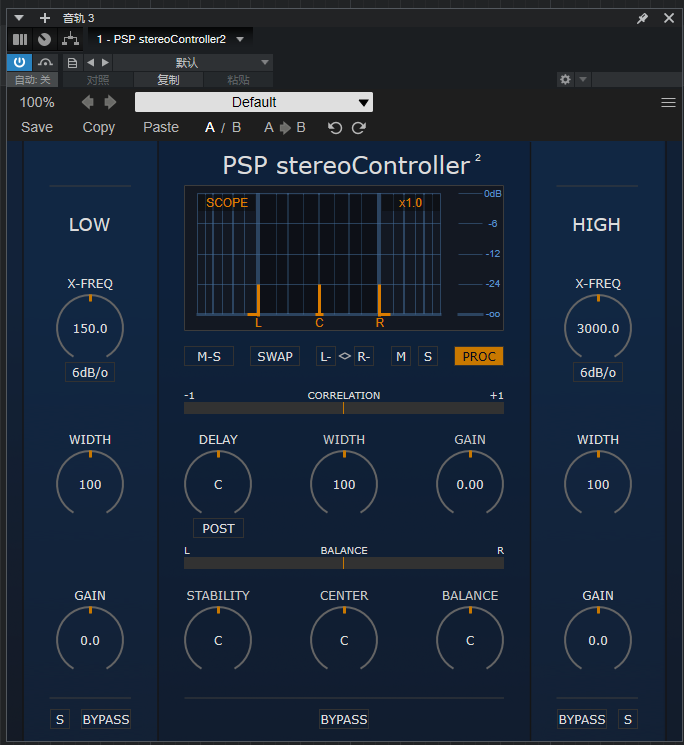Switch A / B settings comparison

[x=223, y=127]
